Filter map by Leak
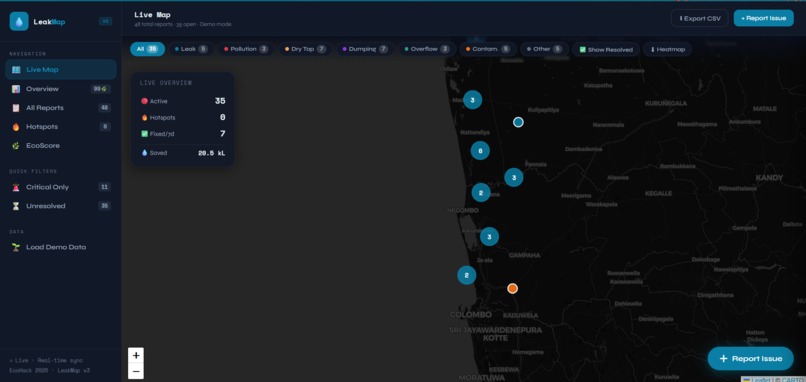Viewport: 806px width, 382px height. click(191, 49)
